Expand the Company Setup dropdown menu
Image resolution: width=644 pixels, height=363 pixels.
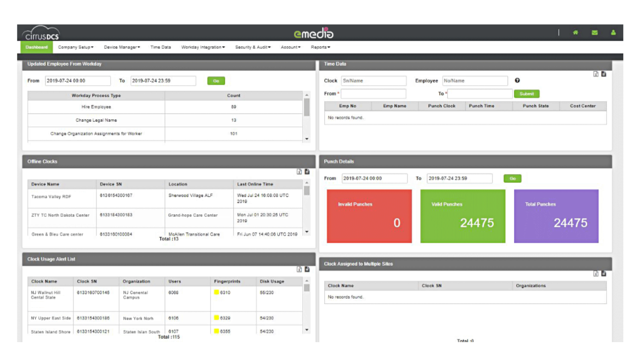click(x=75, y=47)
